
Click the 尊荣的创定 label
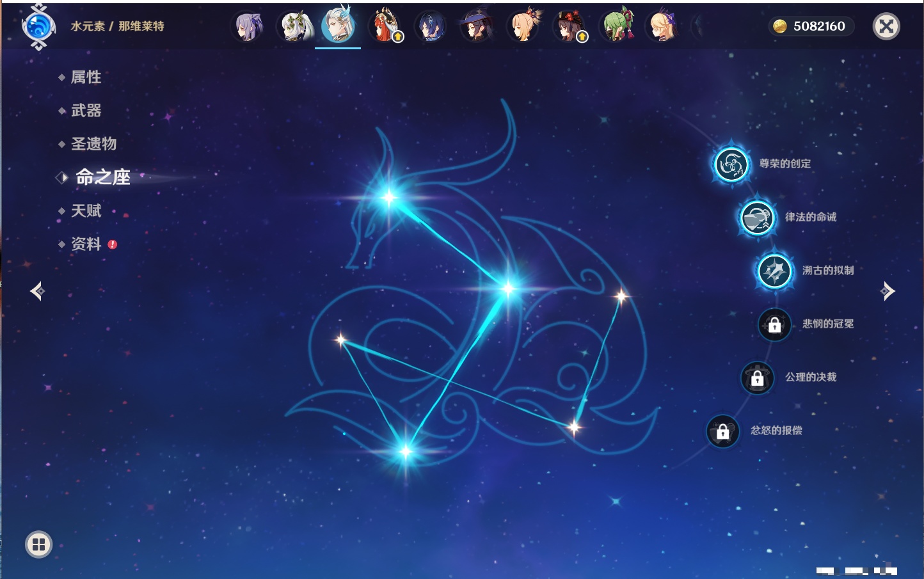pos(785,164)
